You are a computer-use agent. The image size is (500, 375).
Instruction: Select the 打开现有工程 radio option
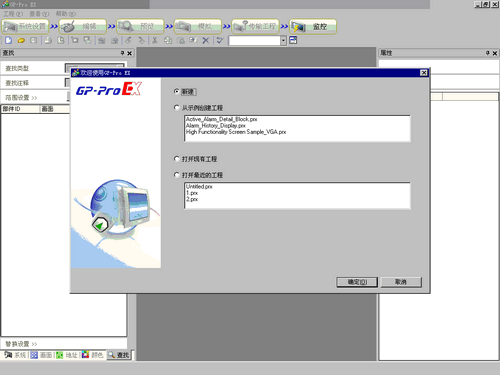click(177, 159)
